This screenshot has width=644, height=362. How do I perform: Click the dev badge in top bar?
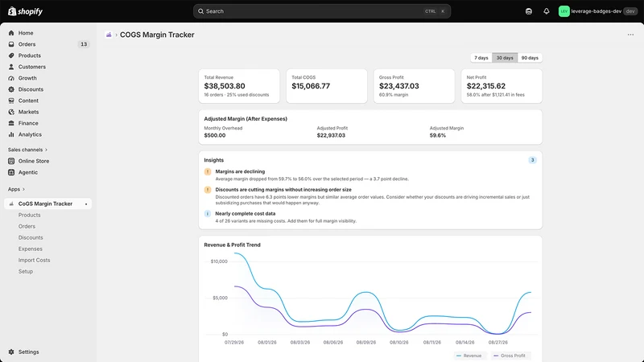pyautogui.click(x=630, y=11)
